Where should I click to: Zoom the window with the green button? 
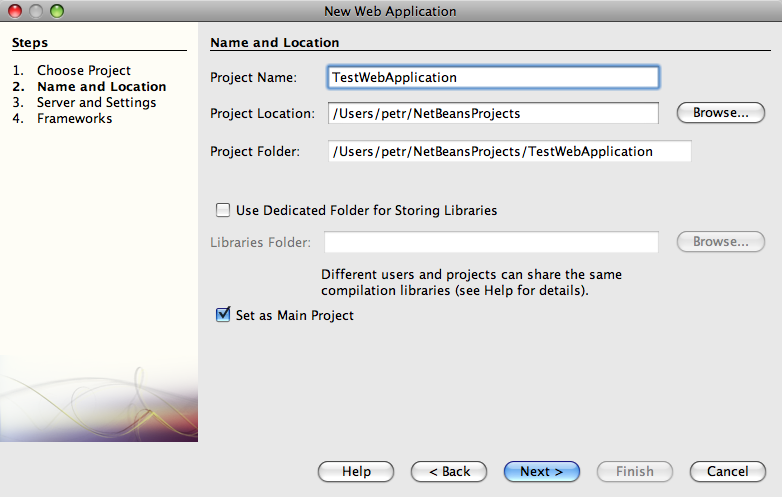coord(57,11)
